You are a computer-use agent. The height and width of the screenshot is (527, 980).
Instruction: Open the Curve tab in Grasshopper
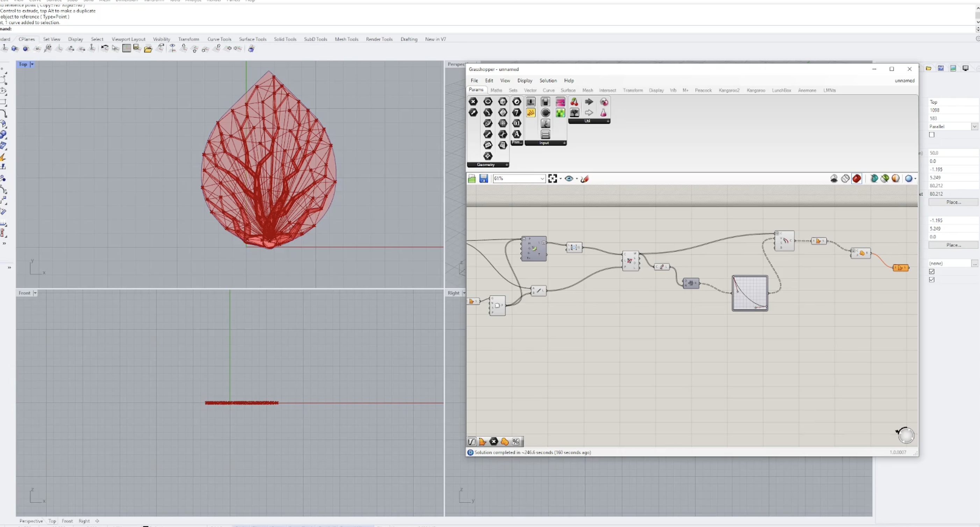tap(548, 91)
